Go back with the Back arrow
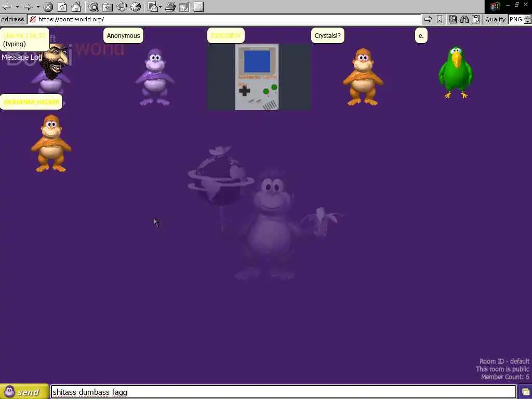Screen dimensions: 532x399 pyautogui.click(x=6, y=6)
